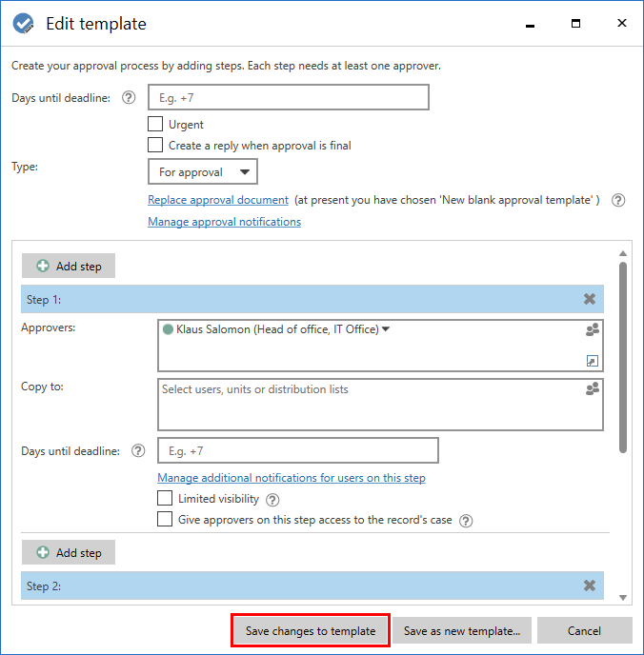Expand Klaus Salomon approver dropdown arrow
The height and width of the screenshot is (655, 644).
pyautogui.click(x=386, y=329)
